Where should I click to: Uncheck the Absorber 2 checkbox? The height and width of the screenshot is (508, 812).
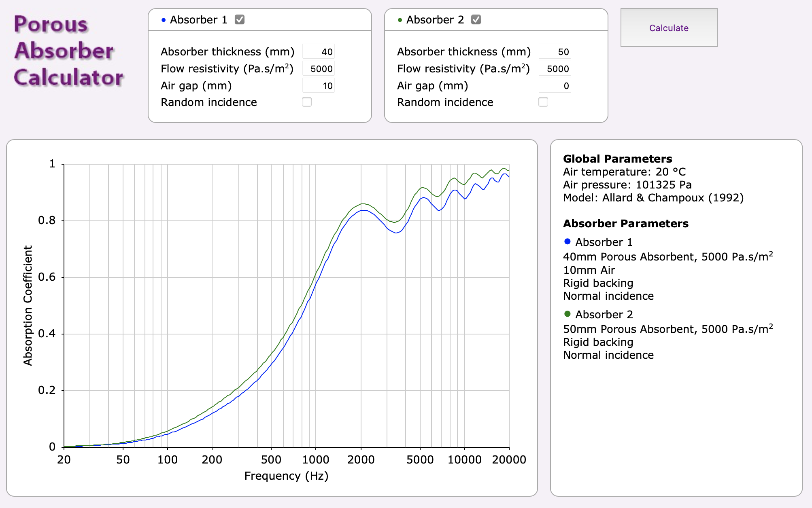(476, 19)
